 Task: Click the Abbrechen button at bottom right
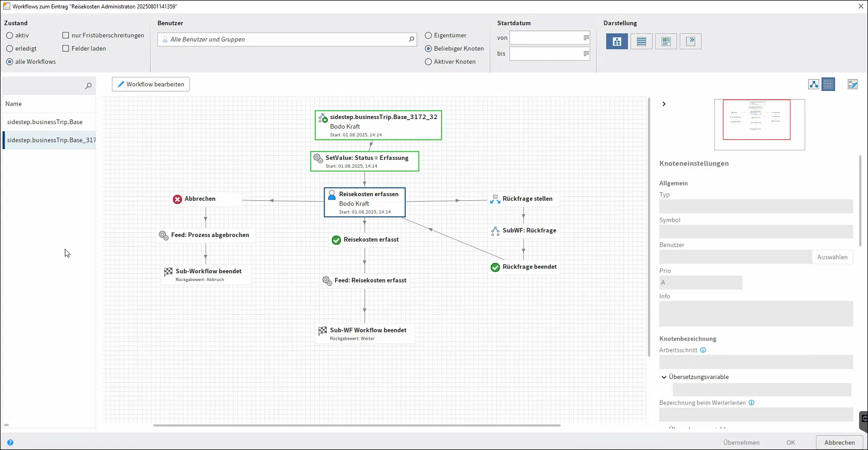click(839, 443)
